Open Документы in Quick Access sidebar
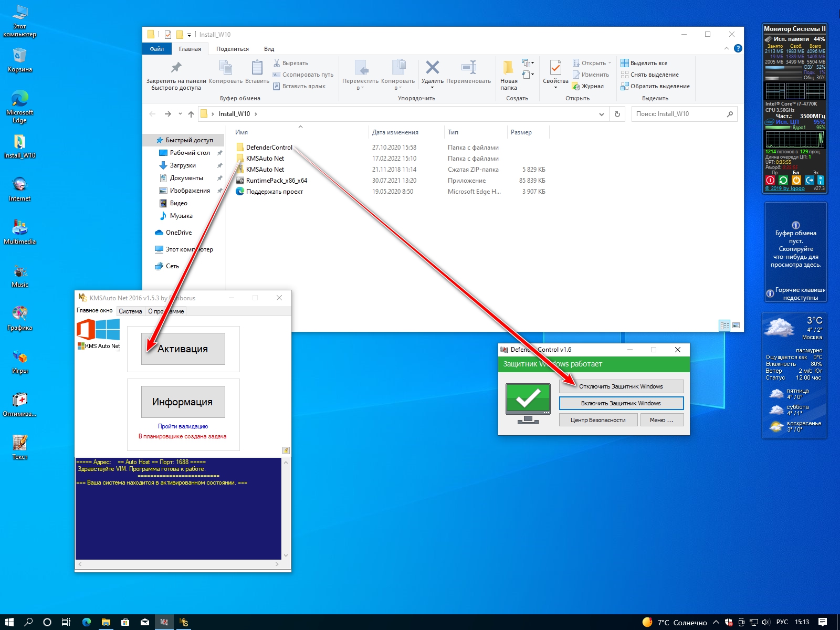The height and width of the screenshot is (630, 840). (186, 178)
